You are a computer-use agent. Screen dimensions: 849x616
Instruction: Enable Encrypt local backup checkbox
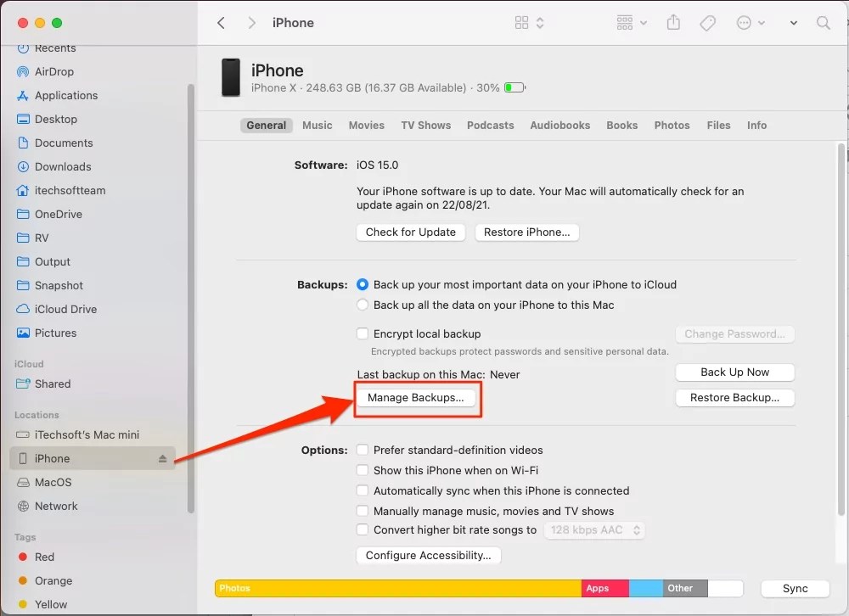tap(363, 333)
